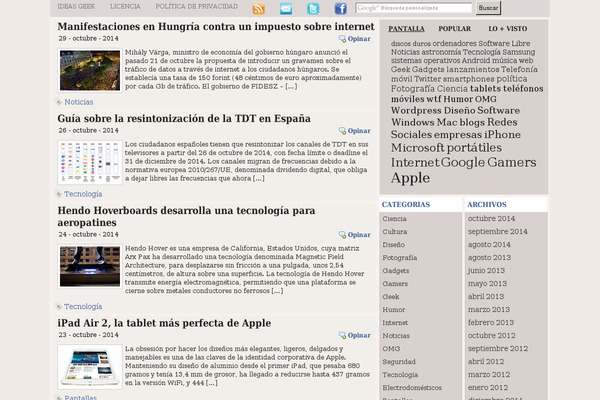600x400 pixels.
Task: Open the agosto 2013 archive
Action: point(489,258)
